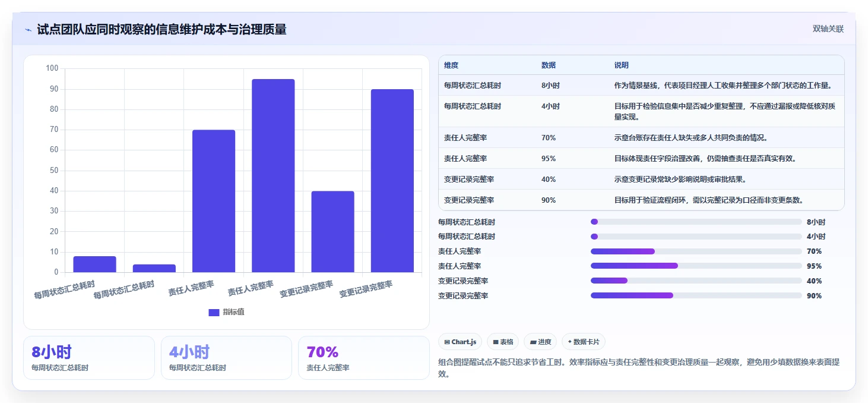
Task: Click the 进度 chip
Action: coord(540,342)
